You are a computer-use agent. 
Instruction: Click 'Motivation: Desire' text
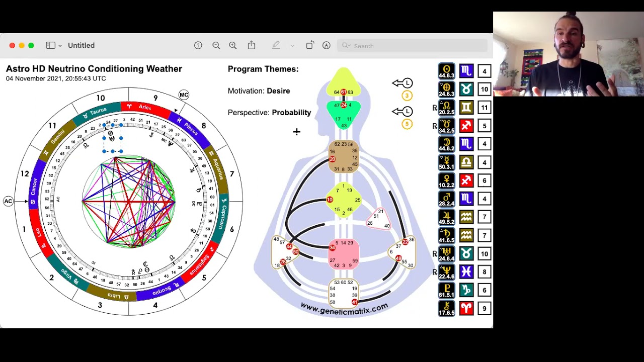click(259, 91)
